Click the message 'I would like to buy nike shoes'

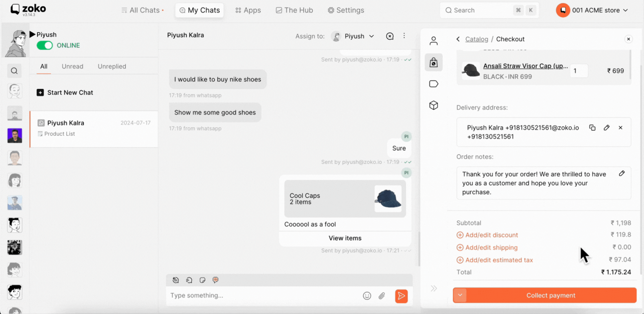(217, 79)
